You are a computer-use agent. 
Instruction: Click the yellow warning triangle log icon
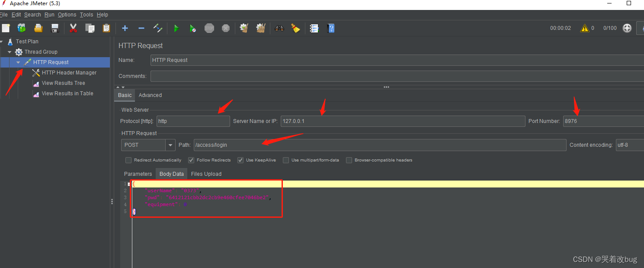tap(585, 28)
